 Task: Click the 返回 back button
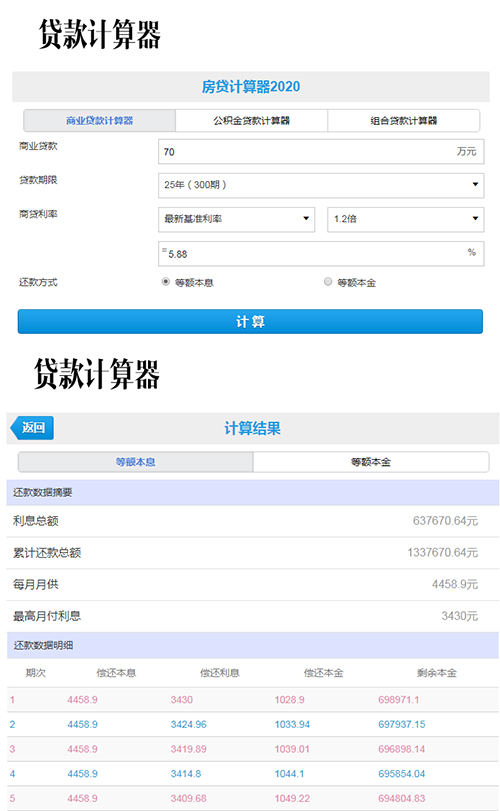[32, 428]
